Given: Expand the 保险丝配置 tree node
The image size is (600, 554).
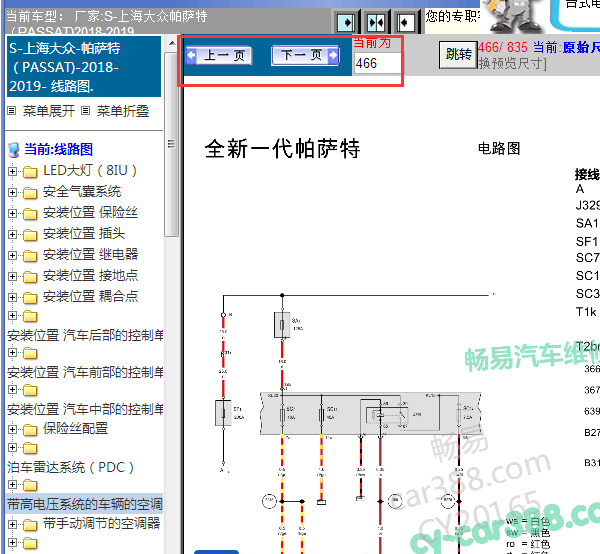Looking at the screenshot, I should 12,429.
